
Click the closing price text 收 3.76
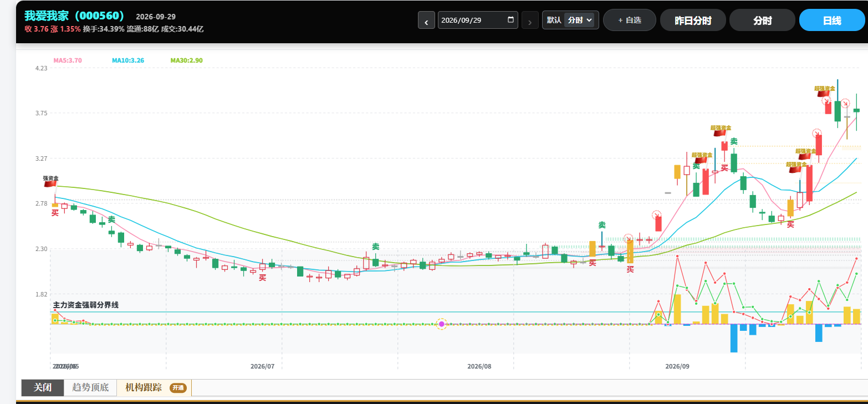[x=36, y=29]
